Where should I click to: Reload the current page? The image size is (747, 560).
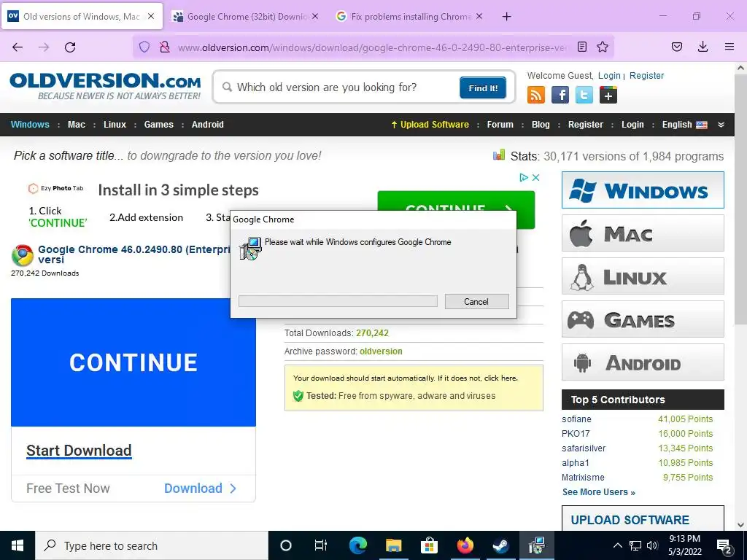(x=70, y=47)
